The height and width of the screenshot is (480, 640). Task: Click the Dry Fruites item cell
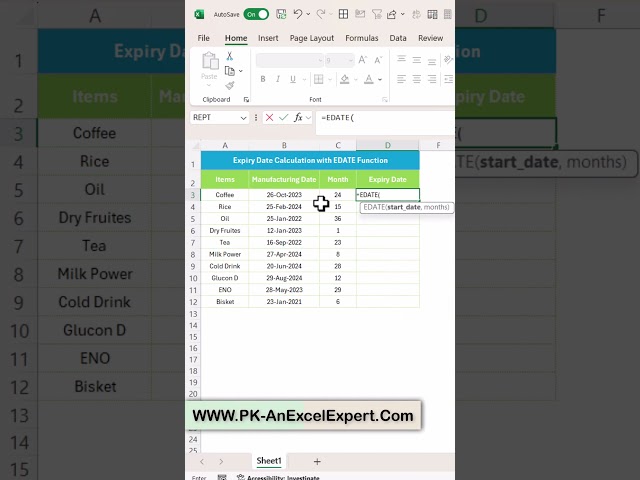(x=224, y=230)
